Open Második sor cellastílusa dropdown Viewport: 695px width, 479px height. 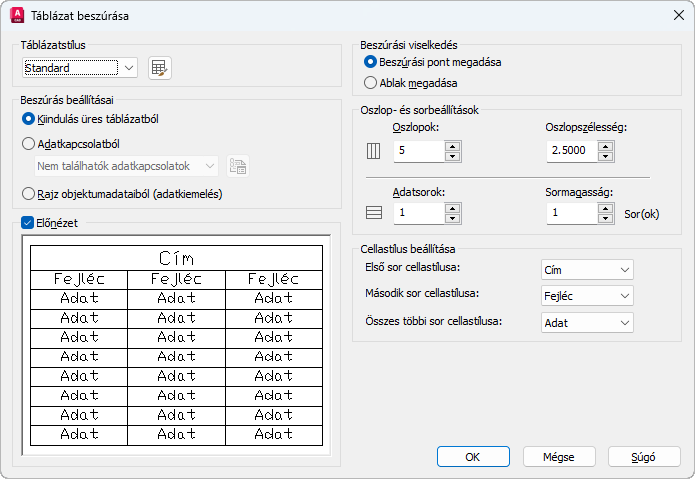click(586, 296)
